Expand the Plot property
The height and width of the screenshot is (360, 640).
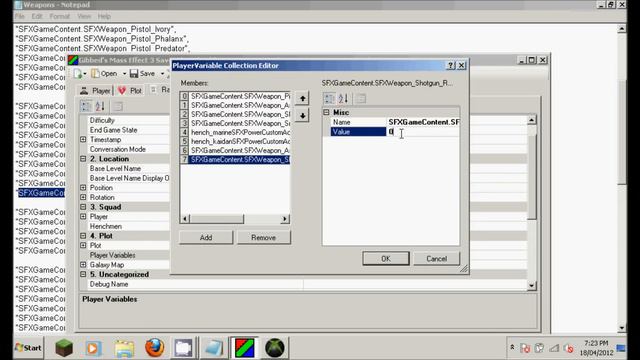pos(83,245)
